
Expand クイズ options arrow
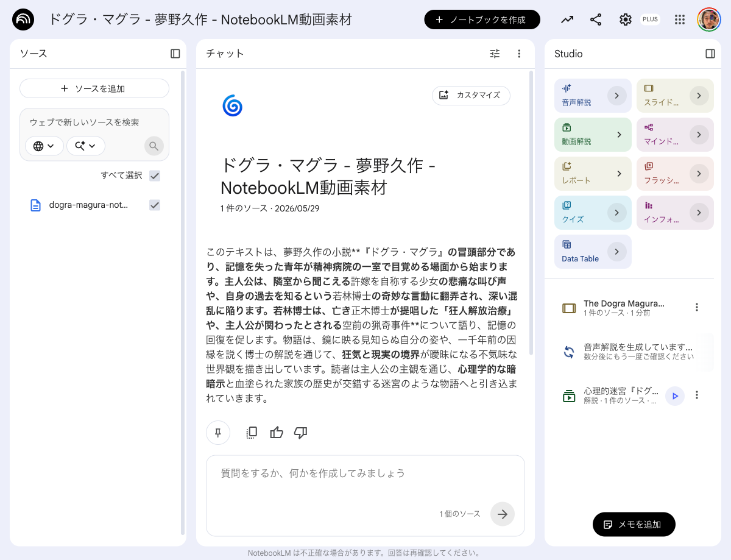[x=617, y=213]
